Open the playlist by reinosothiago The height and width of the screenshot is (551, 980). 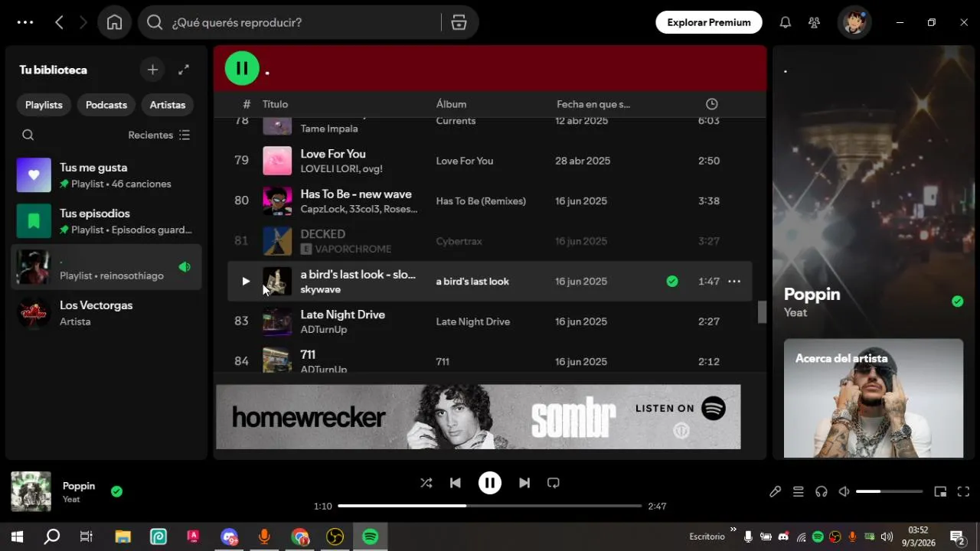(x=106, y=267)
